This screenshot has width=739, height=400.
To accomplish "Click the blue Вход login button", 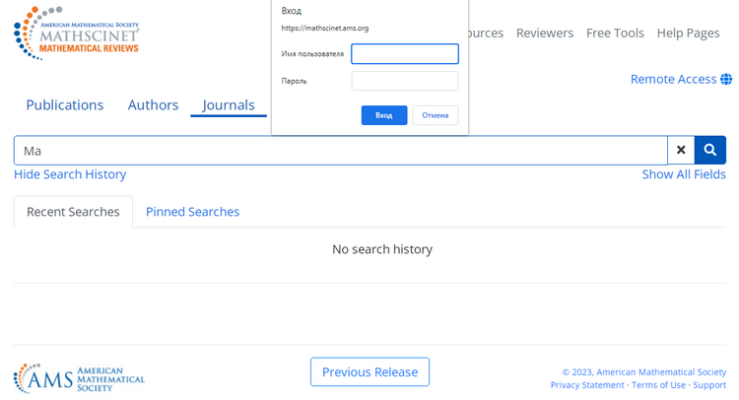I will click(x=384, y=115).
